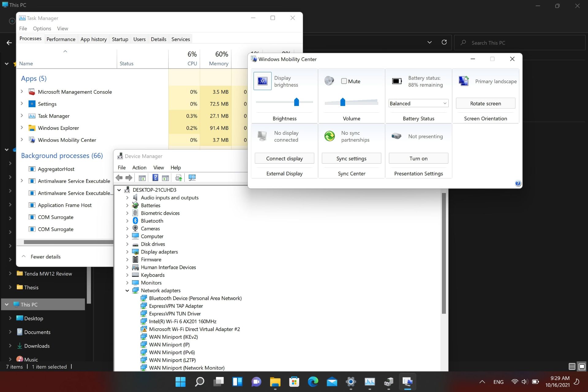Click Turn on Presentation Settings
The image size is (588, 392).
tap(418, 158)
